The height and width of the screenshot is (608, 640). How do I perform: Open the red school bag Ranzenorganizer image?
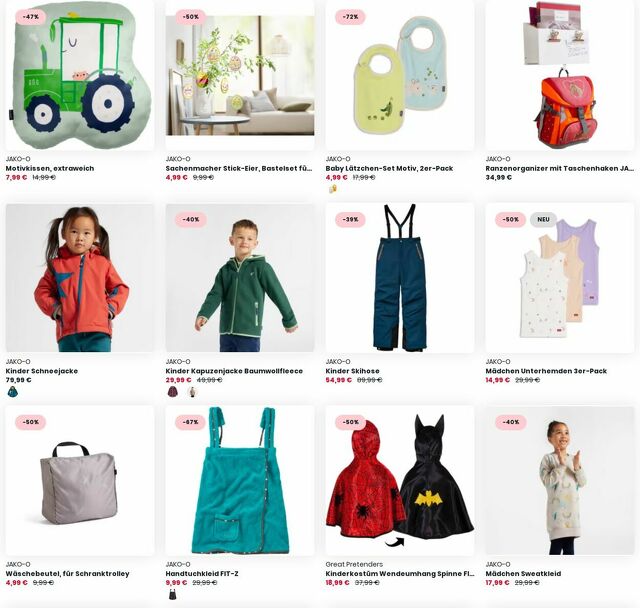click(x=560, y=75)
